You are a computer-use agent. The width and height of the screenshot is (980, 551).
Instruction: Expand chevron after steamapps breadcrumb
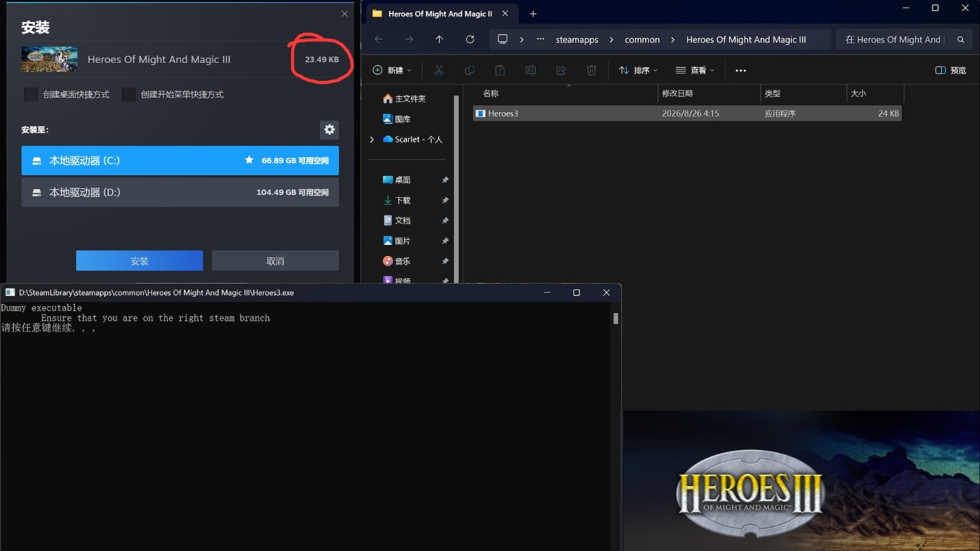pyautogui.click(x=611, y=39)
